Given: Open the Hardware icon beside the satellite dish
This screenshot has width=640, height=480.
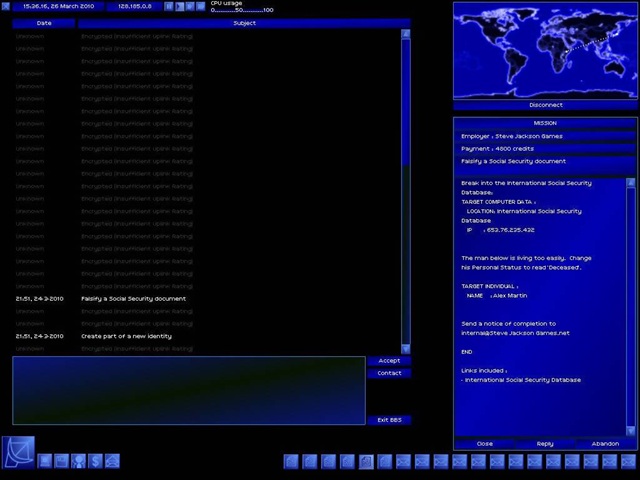Looking at the screenshot, I should pyautogui.click(x=45, y=461).
